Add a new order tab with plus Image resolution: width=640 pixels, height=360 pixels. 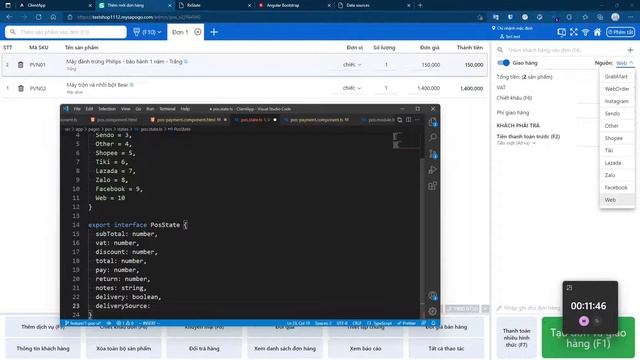click(214, 32)
